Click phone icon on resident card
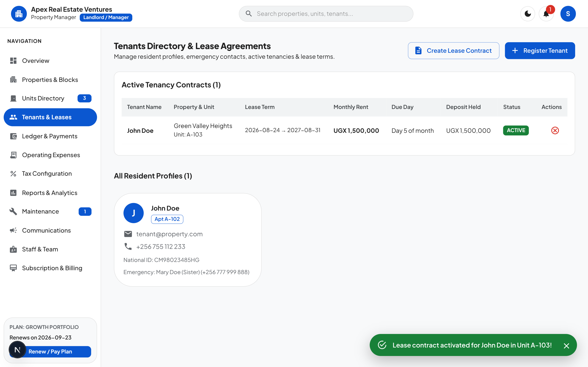The width and height of the screenshot is (588, 367). click(128, 247)
